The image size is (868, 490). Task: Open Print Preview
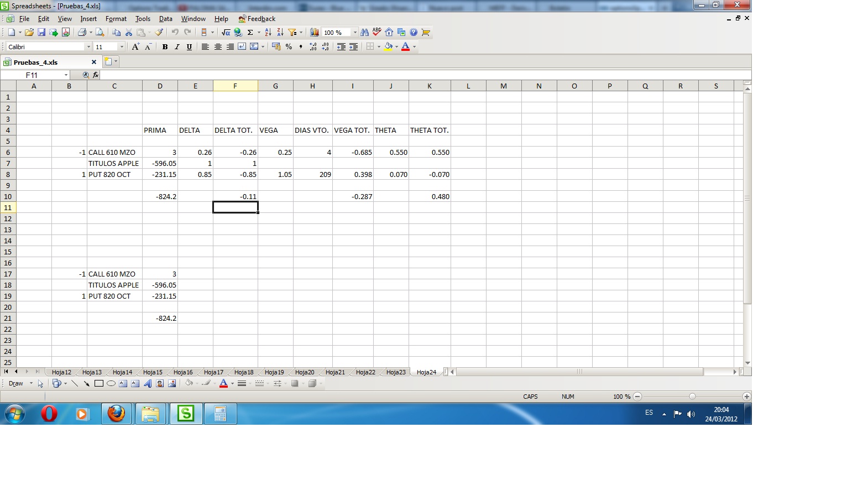click(x=100, y=33)
